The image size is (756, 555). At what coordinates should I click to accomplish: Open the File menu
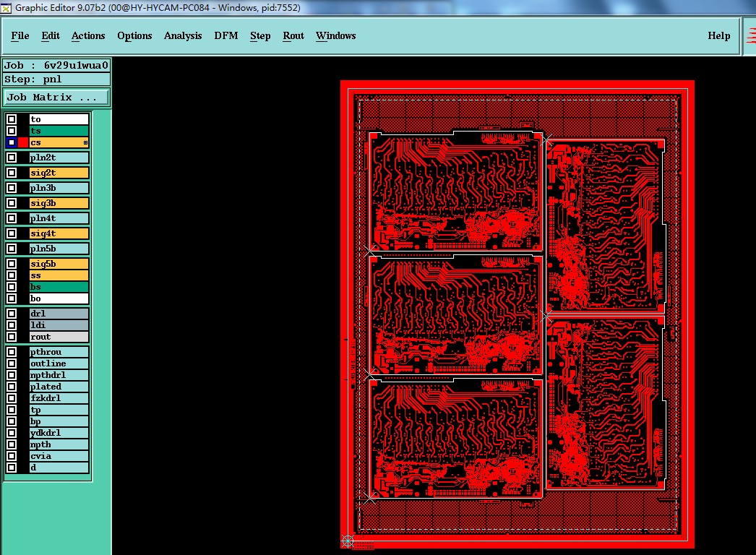click(20, 35)
